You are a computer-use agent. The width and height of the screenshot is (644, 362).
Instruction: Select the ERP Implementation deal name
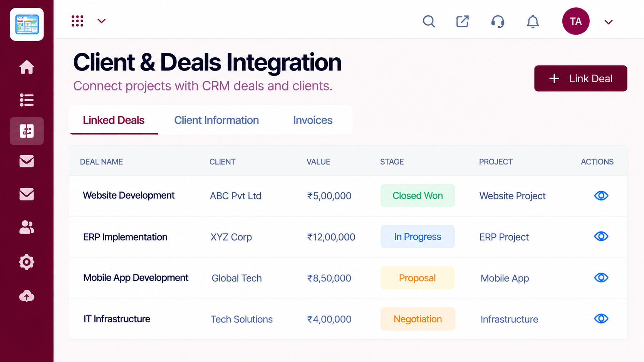tap(125, 237)
